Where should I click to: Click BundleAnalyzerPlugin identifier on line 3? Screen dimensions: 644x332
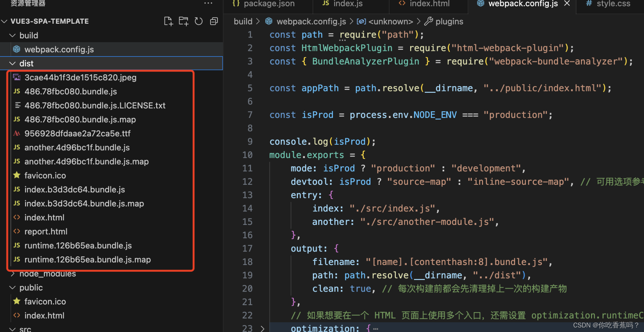coord(366,61)
